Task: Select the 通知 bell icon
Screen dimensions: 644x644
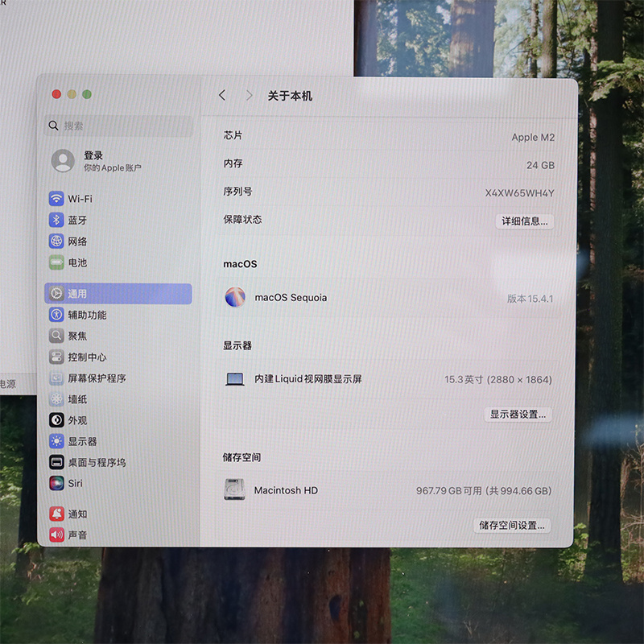Action: point(56,514)
